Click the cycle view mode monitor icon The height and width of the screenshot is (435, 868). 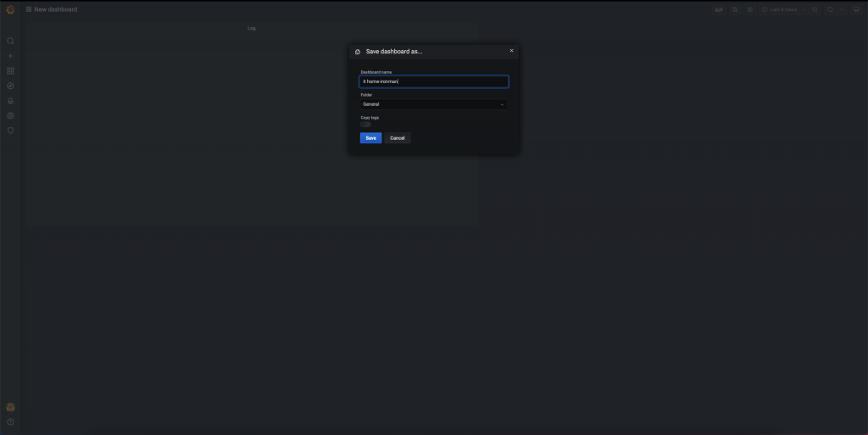(856, 9)
